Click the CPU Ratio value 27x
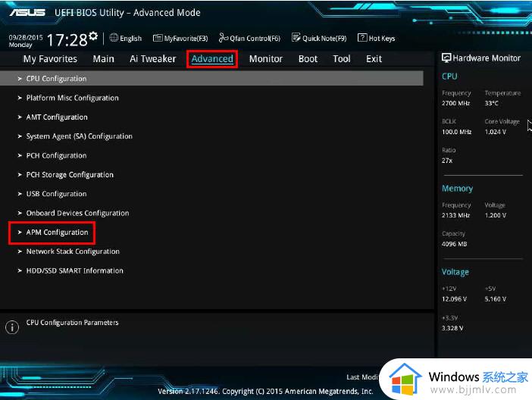 click(x=447, y=161)
